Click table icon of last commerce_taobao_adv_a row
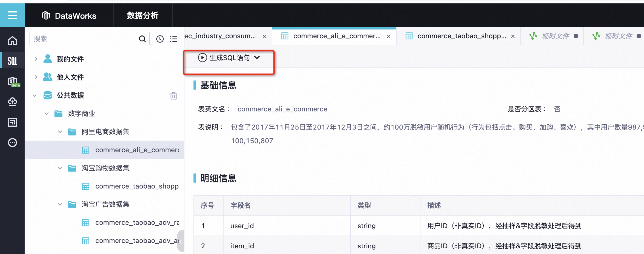This screenshot has width=644, height=254. tap(86, 241)
